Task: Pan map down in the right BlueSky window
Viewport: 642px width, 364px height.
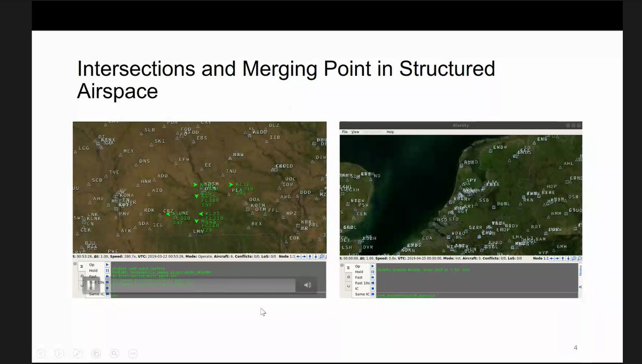Action: (568, 258)
